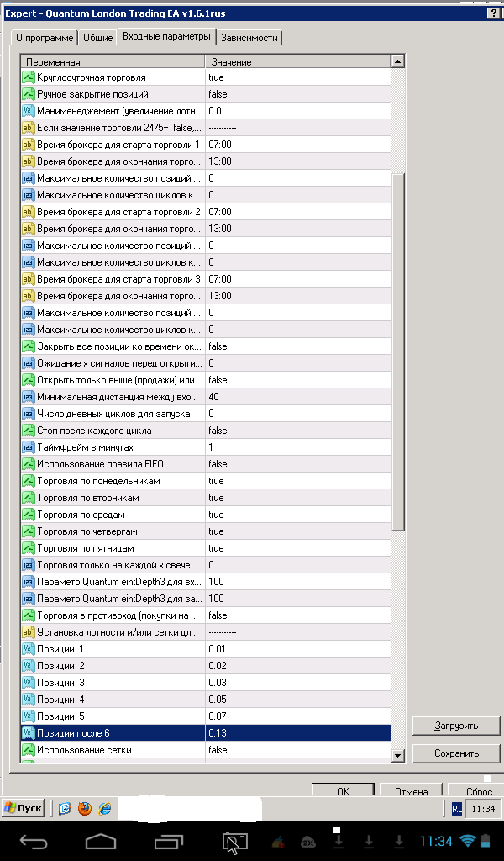Click the icon beside Торговля в противоход
Viewport: 504px width, 861px height.
tap(29, 615)
